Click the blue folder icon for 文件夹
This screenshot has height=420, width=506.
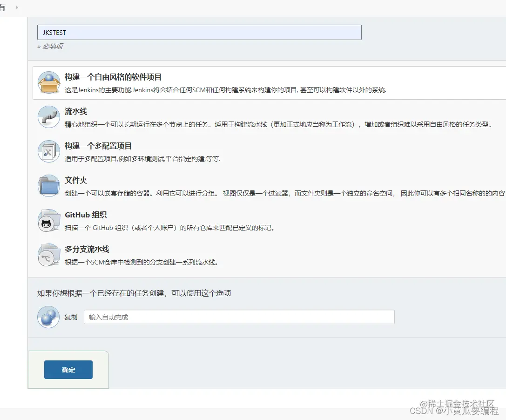click(48, 185)
